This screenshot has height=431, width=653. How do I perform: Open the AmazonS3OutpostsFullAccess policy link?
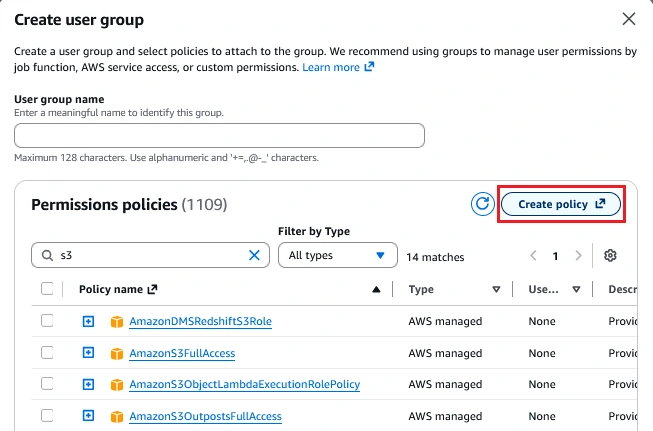click(205, 416)
